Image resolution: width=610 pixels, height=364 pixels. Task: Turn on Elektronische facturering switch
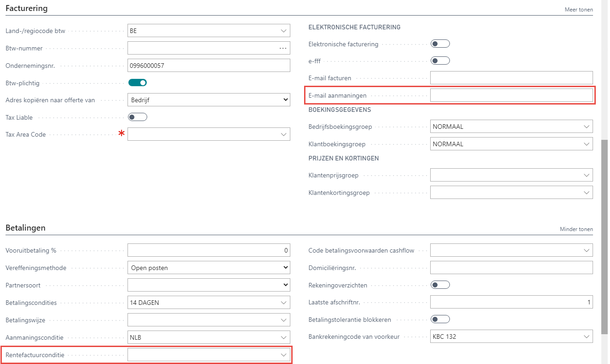440,44
